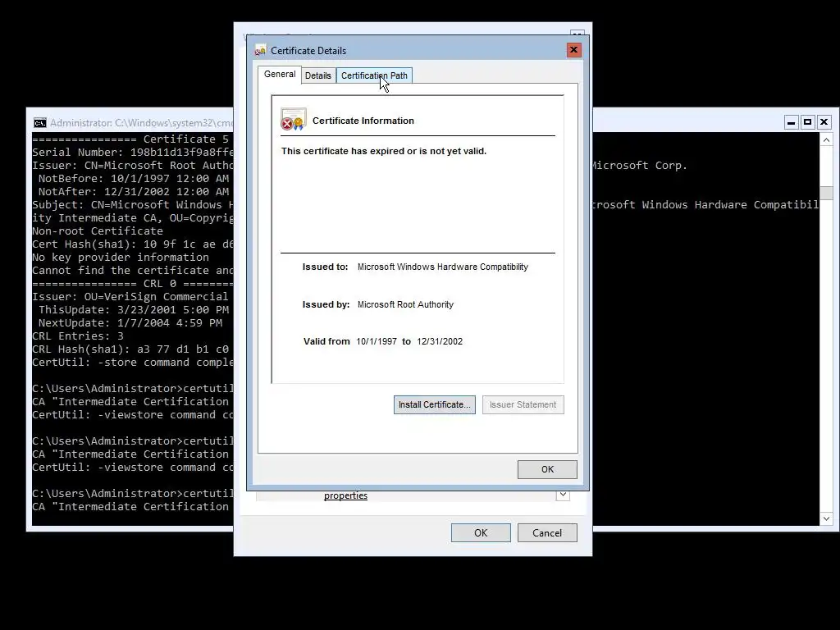Click the Certificate Details title icon
The height and width of the screenshot is (630, 840).
260,50
